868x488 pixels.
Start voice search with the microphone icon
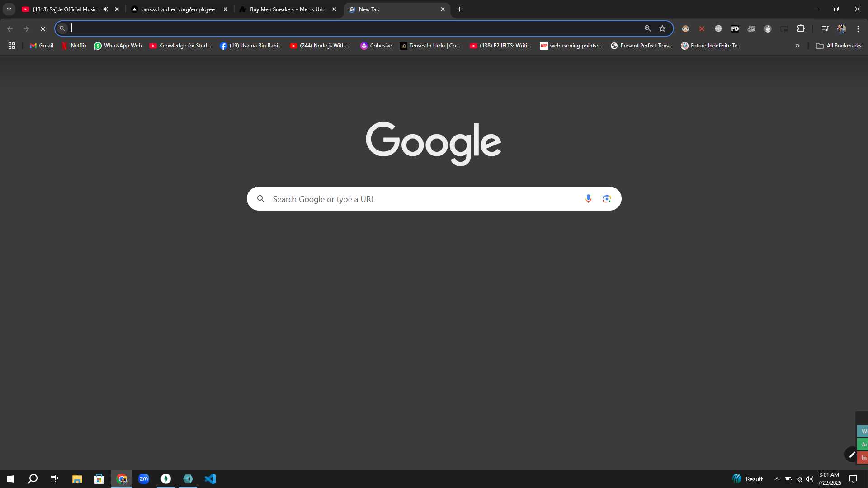coord(588,199)
